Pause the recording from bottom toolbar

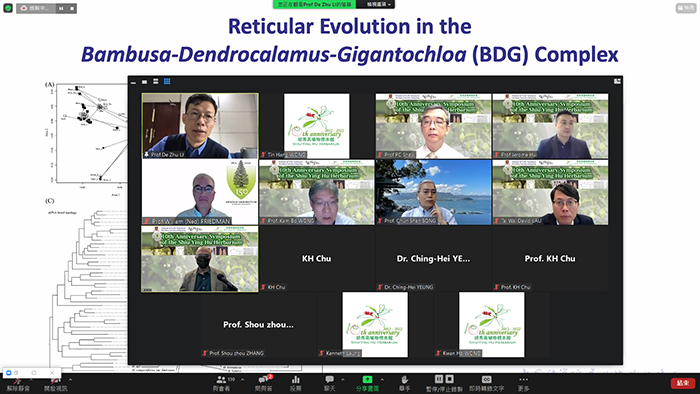pos(439,379)
